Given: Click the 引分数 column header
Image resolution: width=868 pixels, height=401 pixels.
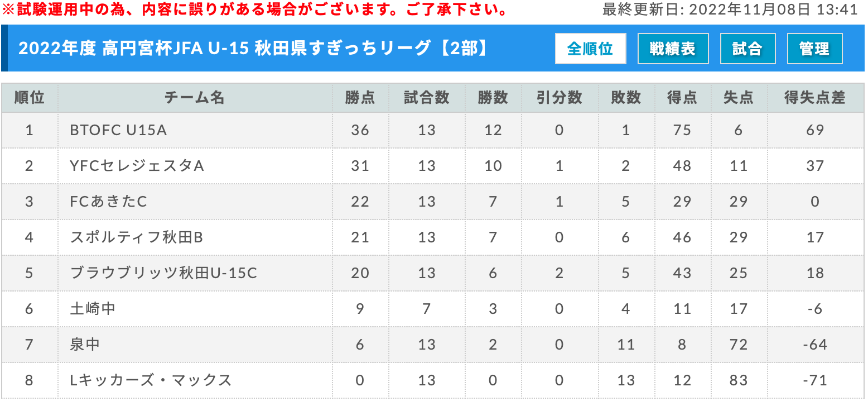Looking at the screenshot, I should [x=560, y=98].
